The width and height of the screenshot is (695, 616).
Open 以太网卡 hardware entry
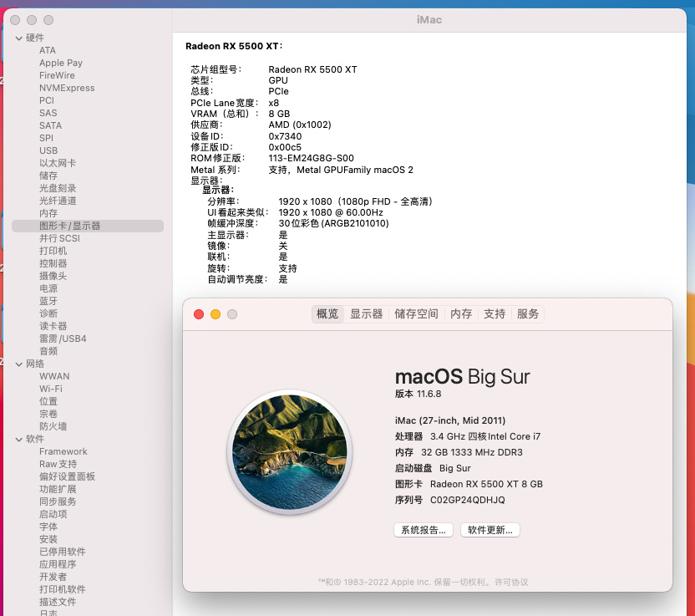point(58,163)
